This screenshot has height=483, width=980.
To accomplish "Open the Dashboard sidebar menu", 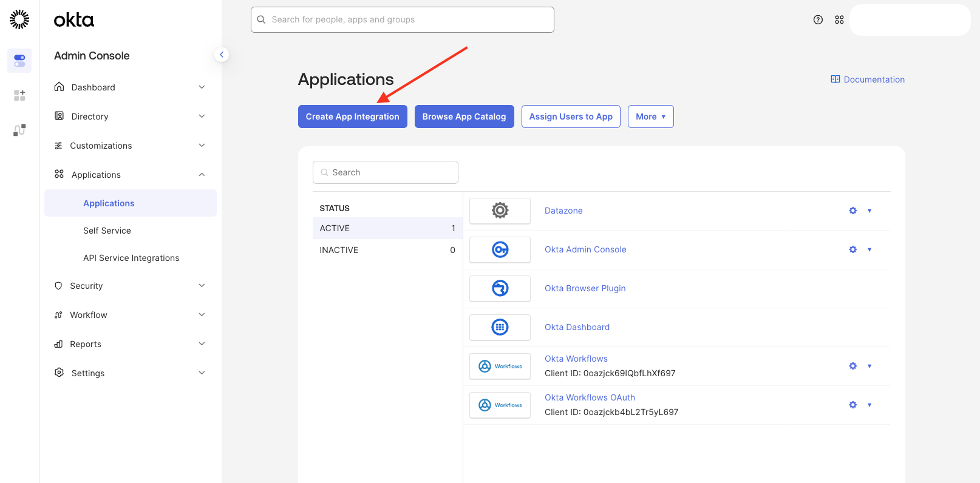I will click(131, 87).
